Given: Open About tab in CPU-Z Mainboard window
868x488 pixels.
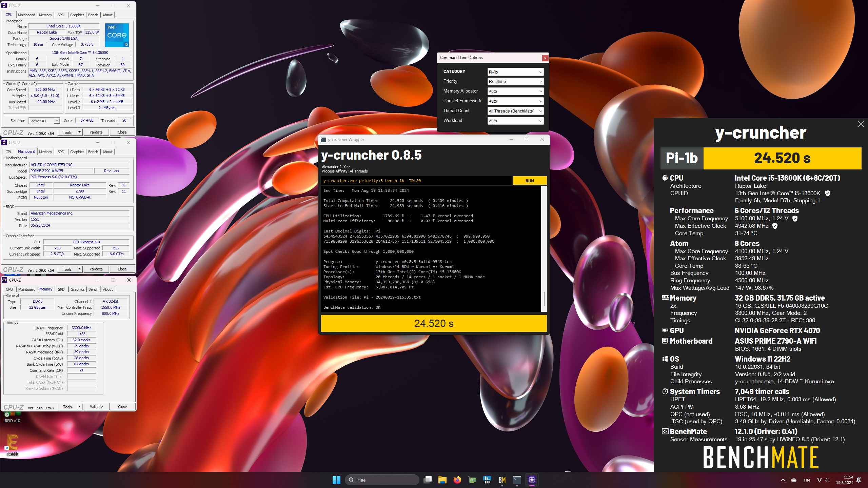Looking at the screenshot, I should click(x=107, y=152).
